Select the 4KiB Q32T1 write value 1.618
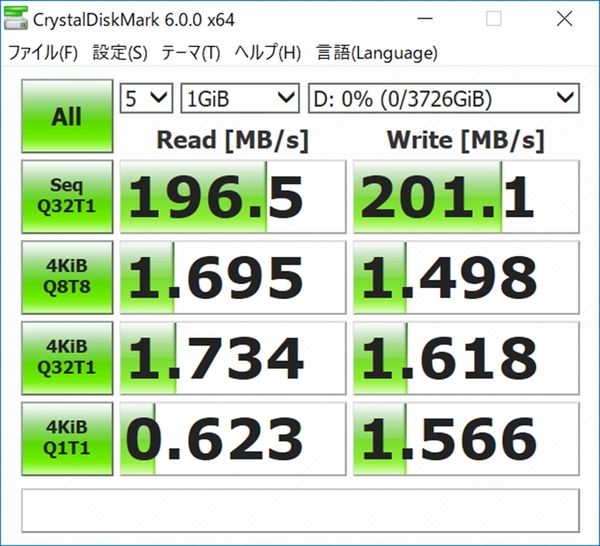Viewport: 600px width, 546px height. point(466,358)
